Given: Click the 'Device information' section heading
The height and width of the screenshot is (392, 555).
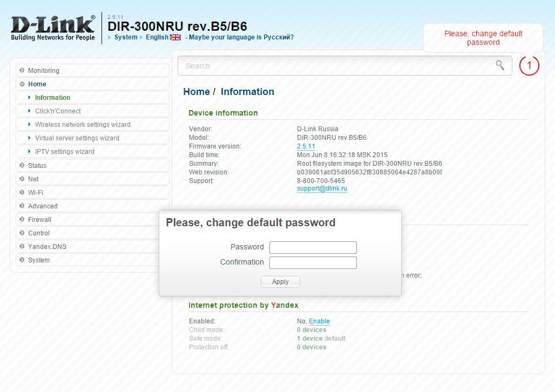Looking at the screenshot, I should click(x=223, y=113).
